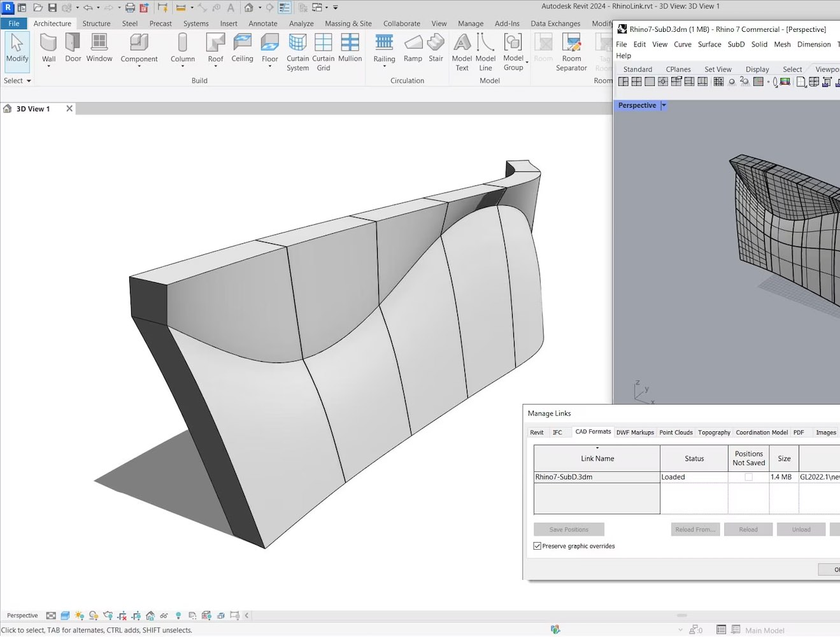Select the Mullion tool

point(350,48)
